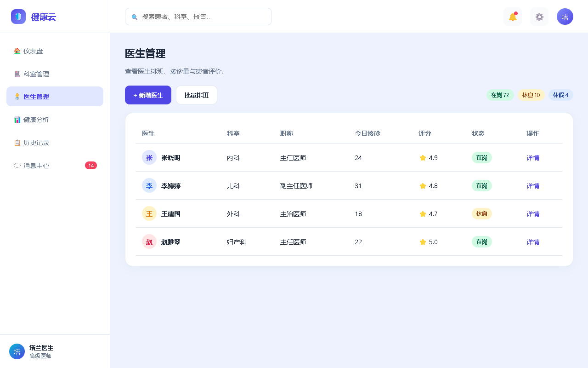Image resolution: width=588 pixels, height=368 pixels.
Task: Click the star icon beside rating 5.0
Action: 423,242
